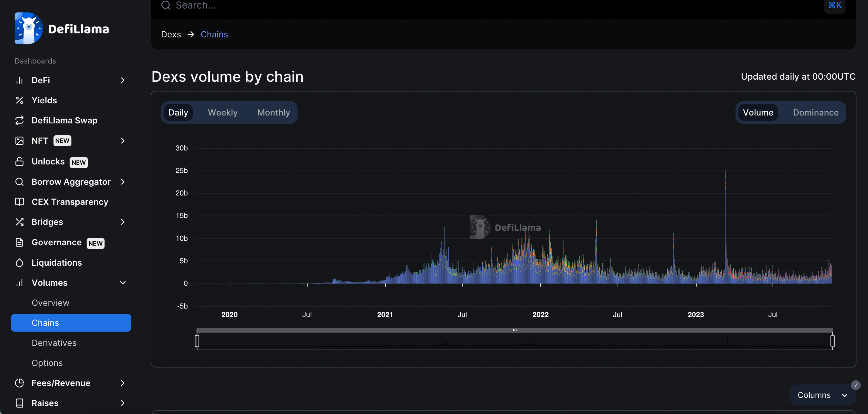This screenshot has width=868, height=414.
Task: Click the DefiLlama Swap arrows icon
Action: (19, 120)
